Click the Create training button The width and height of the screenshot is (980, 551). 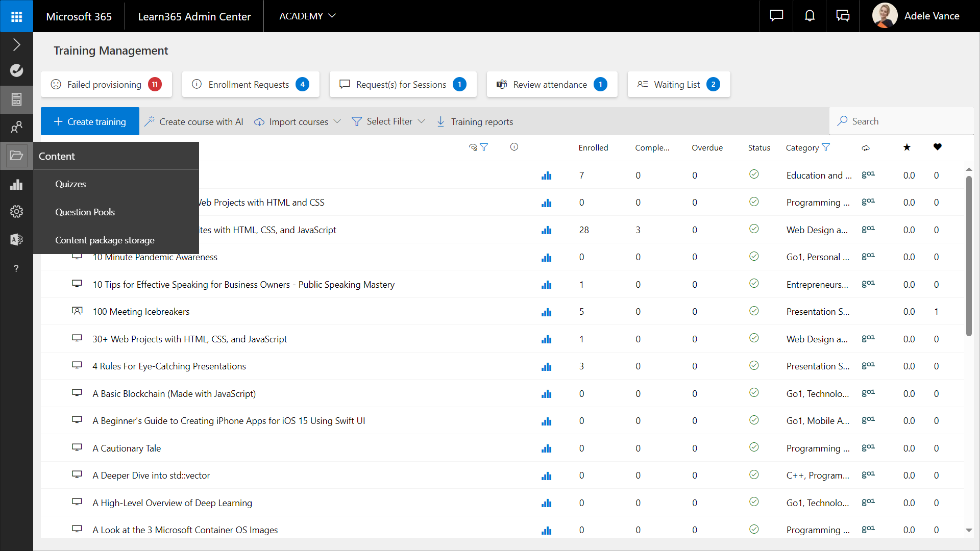tap(90, 121)
